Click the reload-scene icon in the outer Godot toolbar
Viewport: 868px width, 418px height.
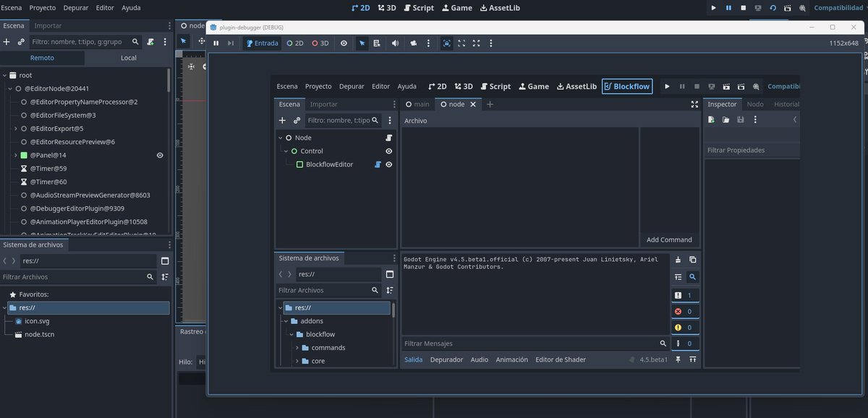773,8
